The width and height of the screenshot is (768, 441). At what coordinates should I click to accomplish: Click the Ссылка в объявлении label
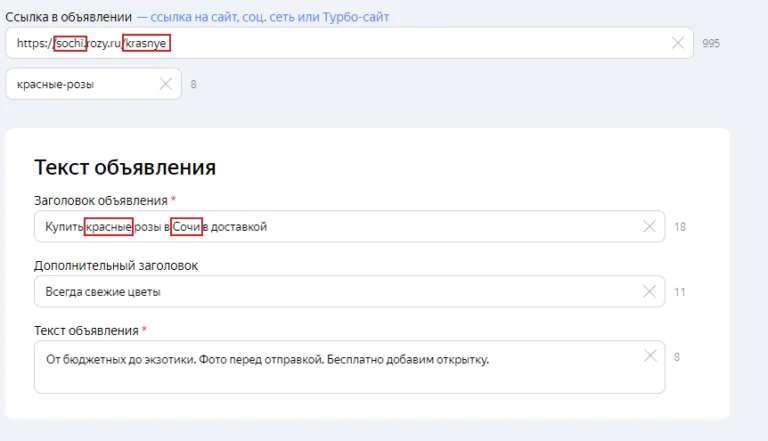69,17
